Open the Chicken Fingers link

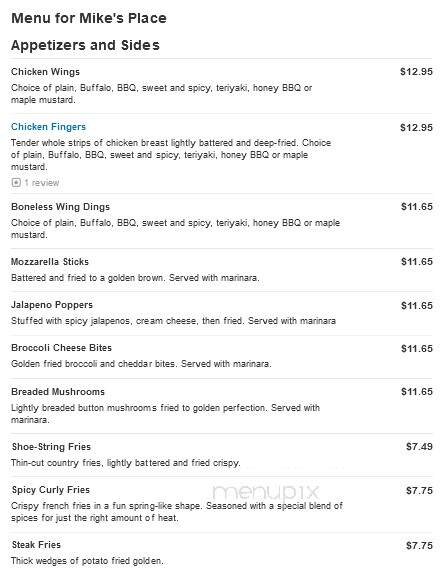48,127
